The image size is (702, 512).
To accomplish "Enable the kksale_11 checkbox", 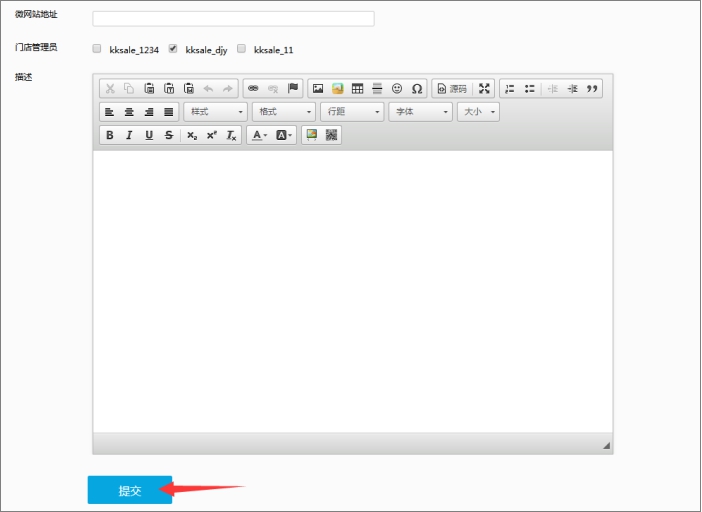I will pos(241,48).
